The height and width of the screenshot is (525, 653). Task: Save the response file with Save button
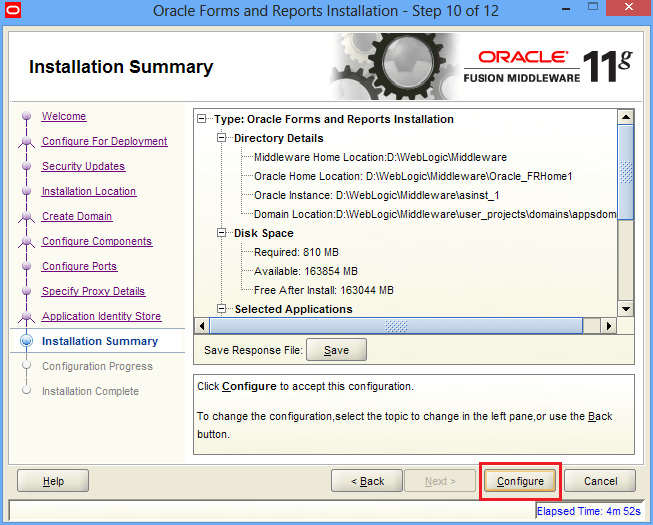[336, 350]
